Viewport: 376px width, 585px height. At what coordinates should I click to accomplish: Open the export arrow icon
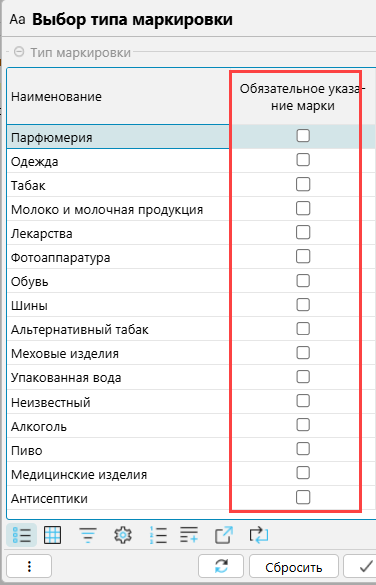(x=224, y=535)
